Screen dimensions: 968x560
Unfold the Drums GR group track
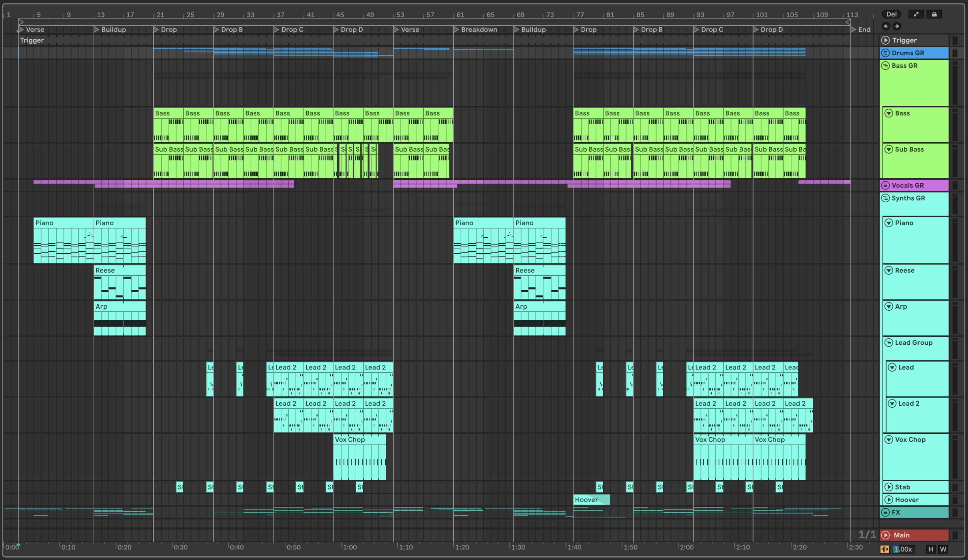tap(885, 53)
